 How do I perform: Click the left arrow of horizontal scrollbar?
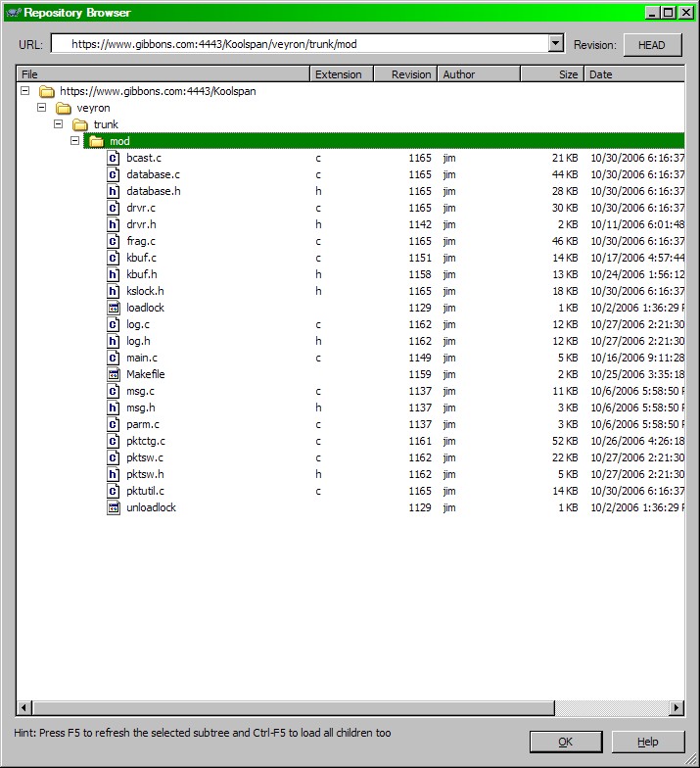(x=23, y=707)
